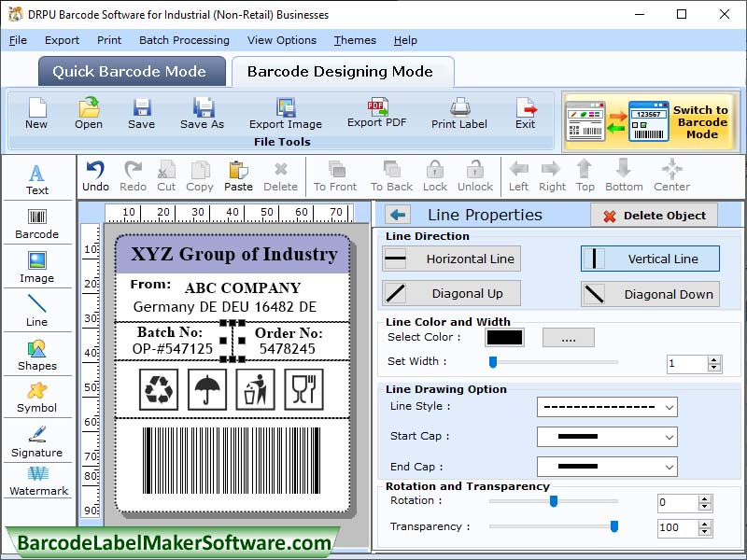Image resolution: width=747 pixels, height=560 pixels.
Task: Click the New file icon
Action: pyautogui.click(x=36, y=113)
